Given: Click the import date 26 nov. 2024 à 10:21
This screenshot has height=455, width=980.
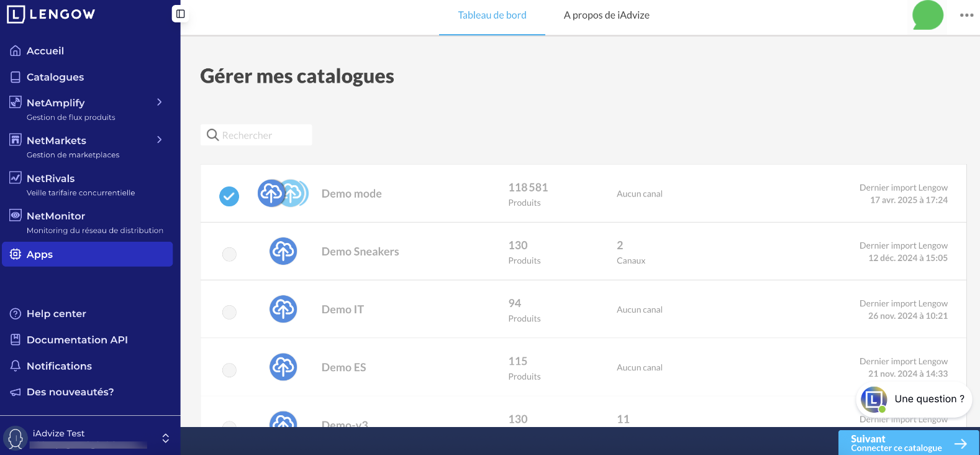Looking at the screenshot, I should [908, 316].
